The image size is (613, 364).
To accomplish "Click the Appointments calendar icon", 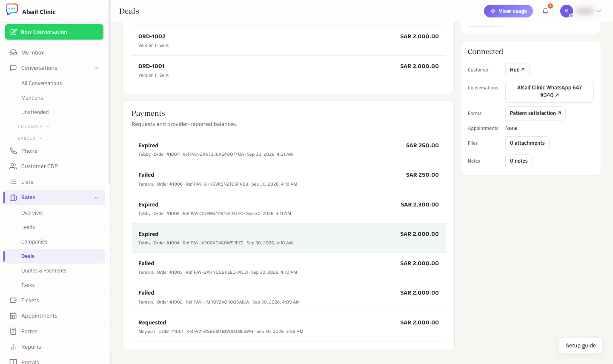I will 13,316.
